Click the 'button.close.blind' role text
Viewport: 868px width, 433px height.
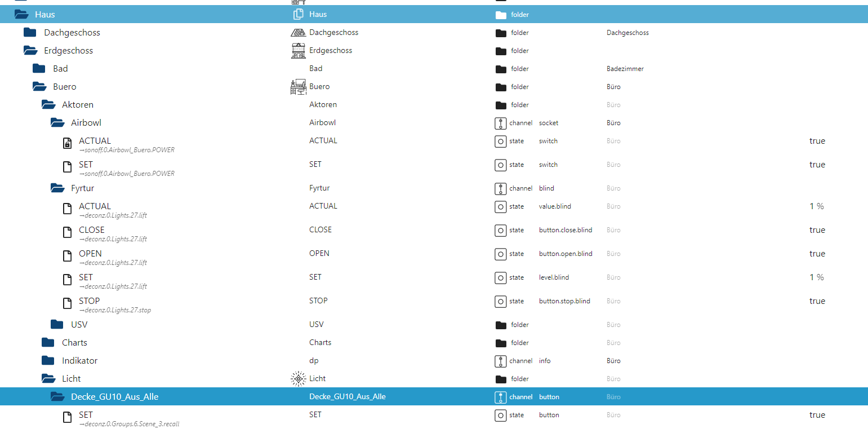click(x=566, y=230)
